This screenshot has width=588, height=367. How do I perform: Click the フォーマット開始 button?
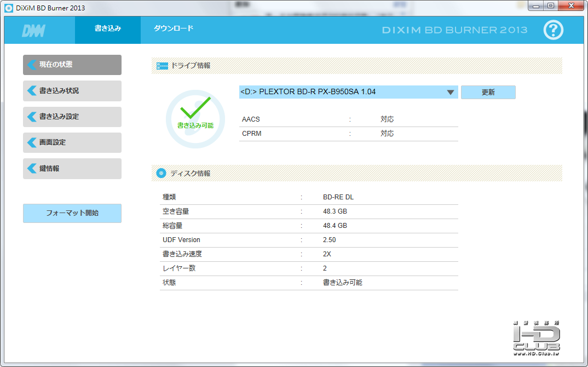(x=72, y=213)
